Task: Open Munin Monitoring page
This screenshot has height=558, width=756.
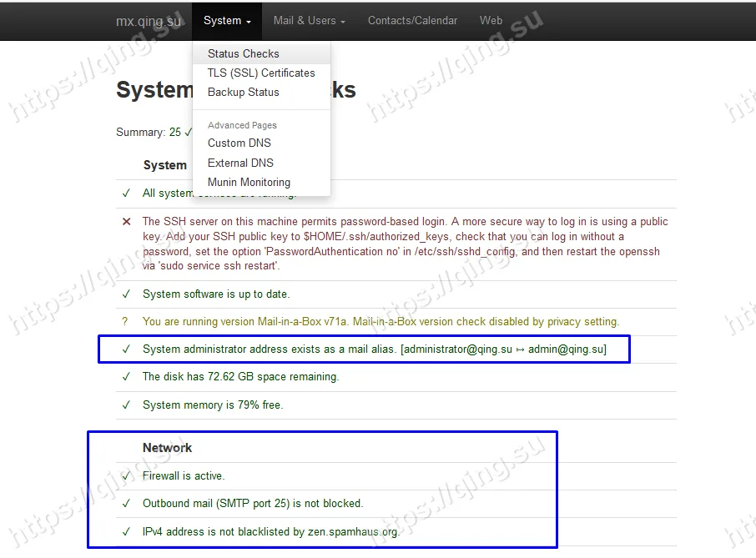Action: [261, 182]
